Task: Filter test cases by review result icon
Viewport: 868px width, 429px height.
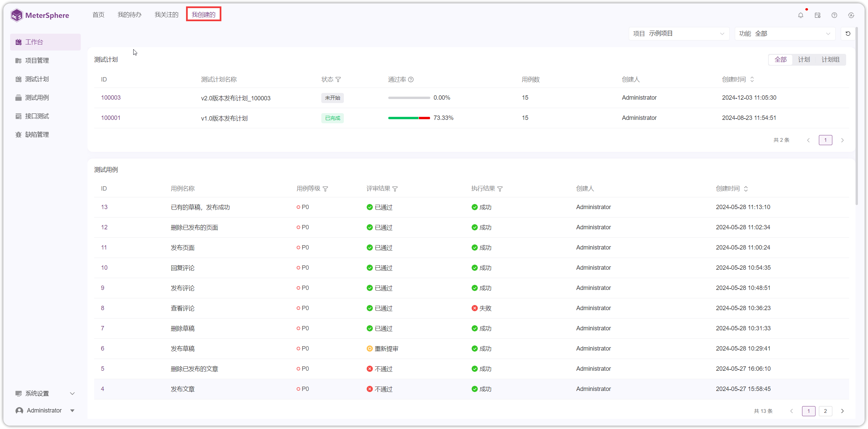Action: coord(395,189)
